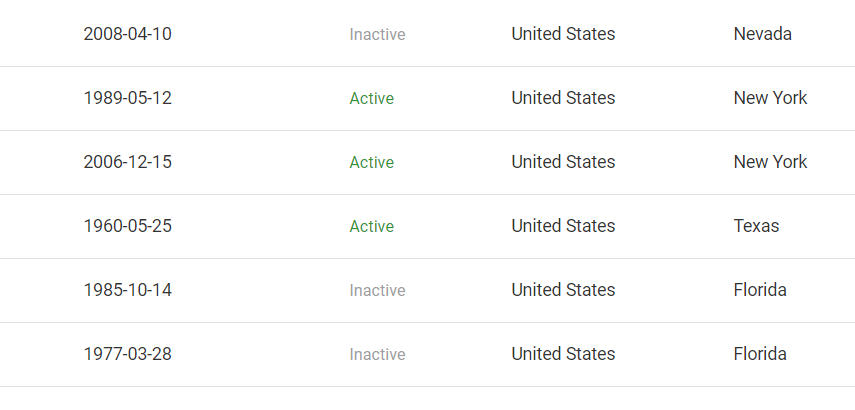Click the 2006-12-15 date cell
This screenshot has height=410, width=855.
tap(127, 162)
